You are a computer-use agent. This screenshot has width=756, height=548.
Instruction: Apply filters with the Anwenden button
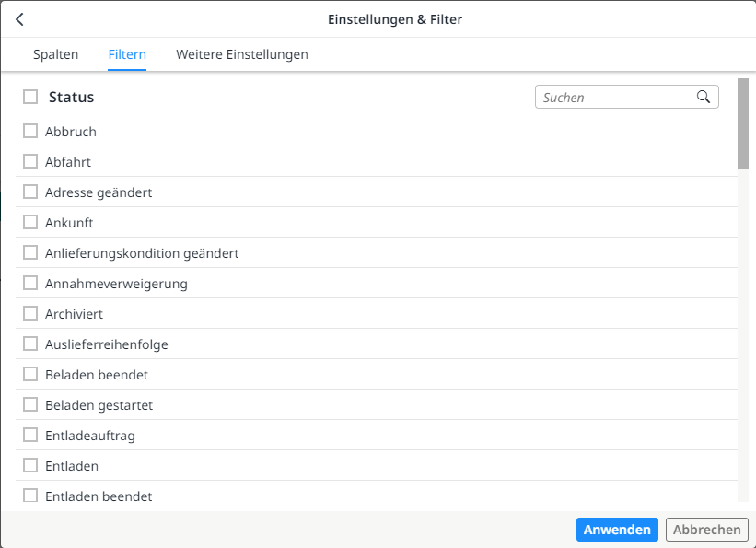click(x=617, y=529)
